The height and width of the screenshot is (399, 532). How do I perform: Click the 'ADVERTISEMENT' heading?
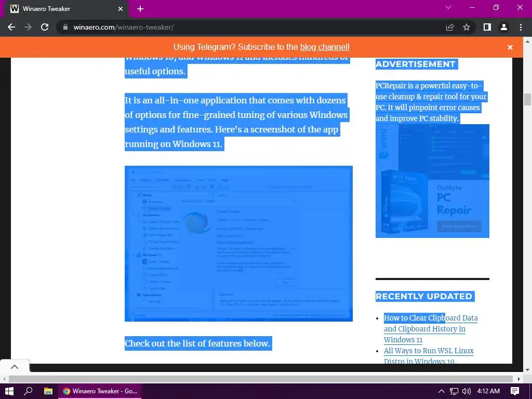(x=416, y=64)
